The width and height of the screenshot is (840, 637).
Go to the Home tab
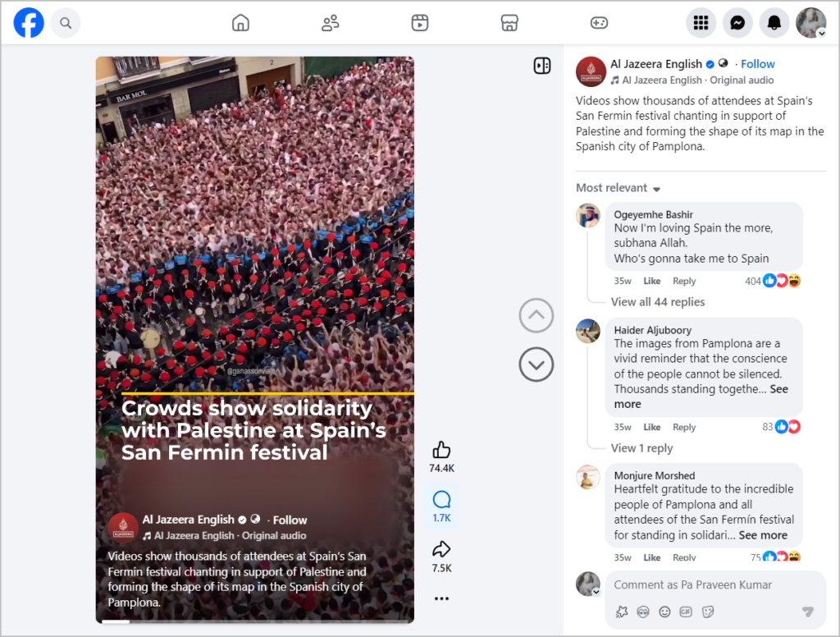[x=240, y=23]
